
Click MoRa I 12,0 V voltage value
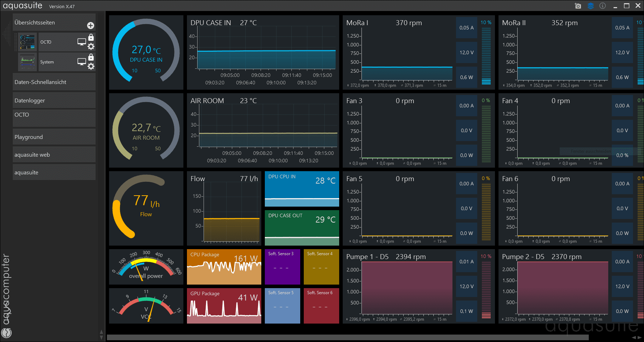coord(467,52)
